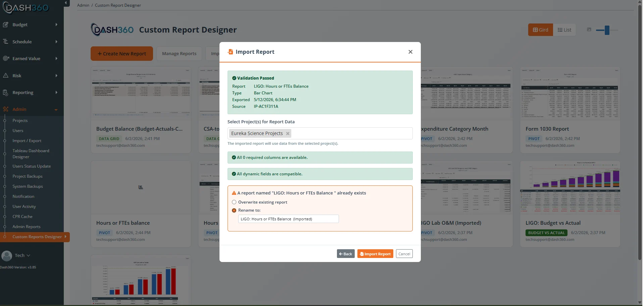Open Users in Admin menu
Screen dimensions: 644x306
coord(18,131)
